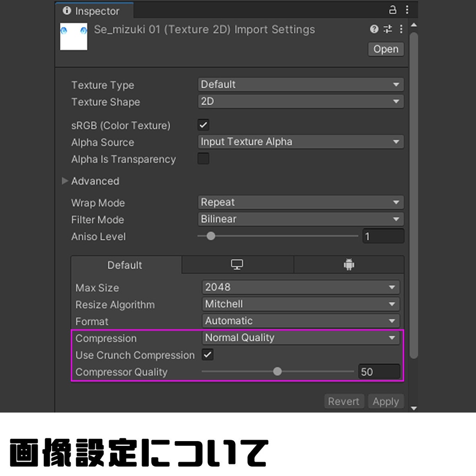476x476 pixels.
Task: Open the import settings overflow menu icon
Action: [x=401, y=29]
